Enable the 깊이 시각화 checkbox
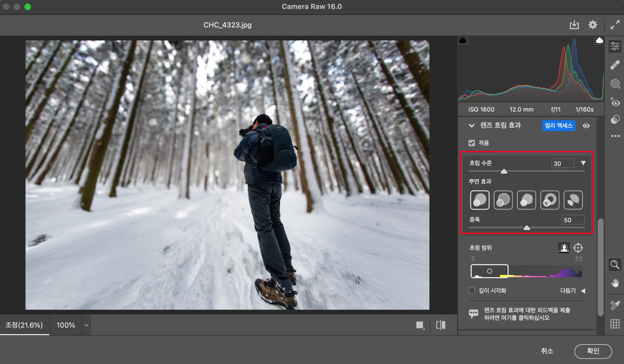 click(x=472, y=291)
